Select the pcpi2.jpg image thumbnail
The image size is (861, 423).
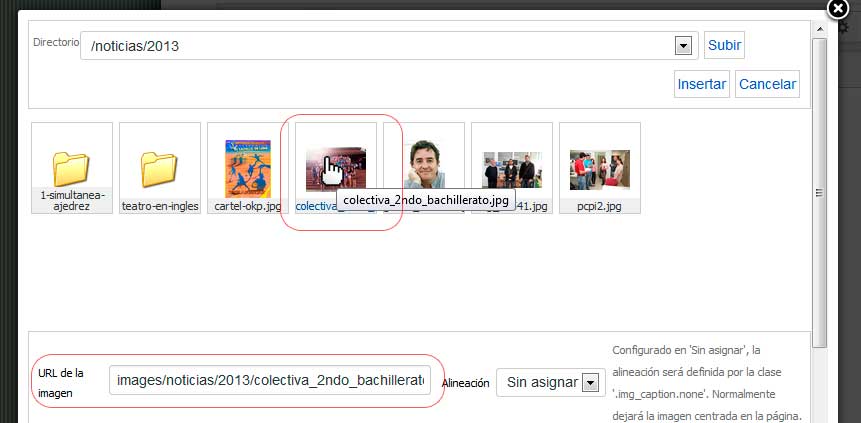coord(599,169)
